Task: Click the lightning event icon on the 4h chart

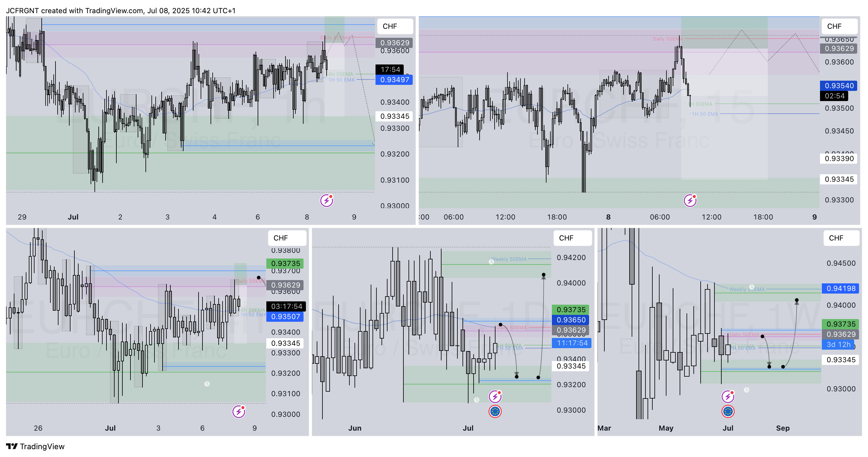Action: (x=238, y=411)
